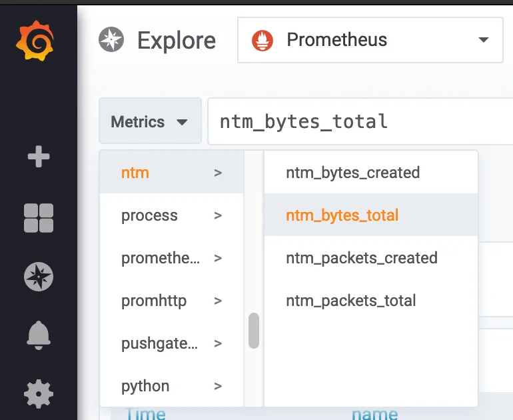Open the Prometheus data source dropdown
513x420 pixels.
370,40
